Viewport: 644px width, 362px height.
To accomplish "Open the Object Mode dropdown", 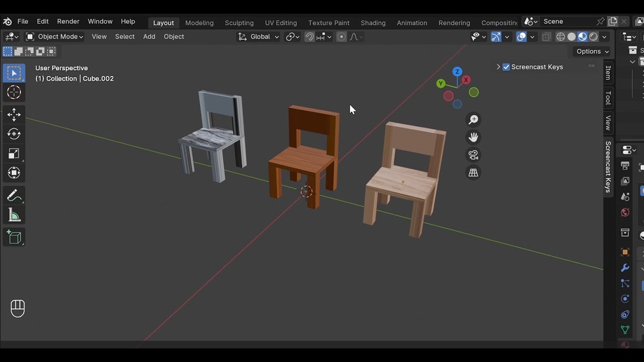I will [x=54, y=37].
